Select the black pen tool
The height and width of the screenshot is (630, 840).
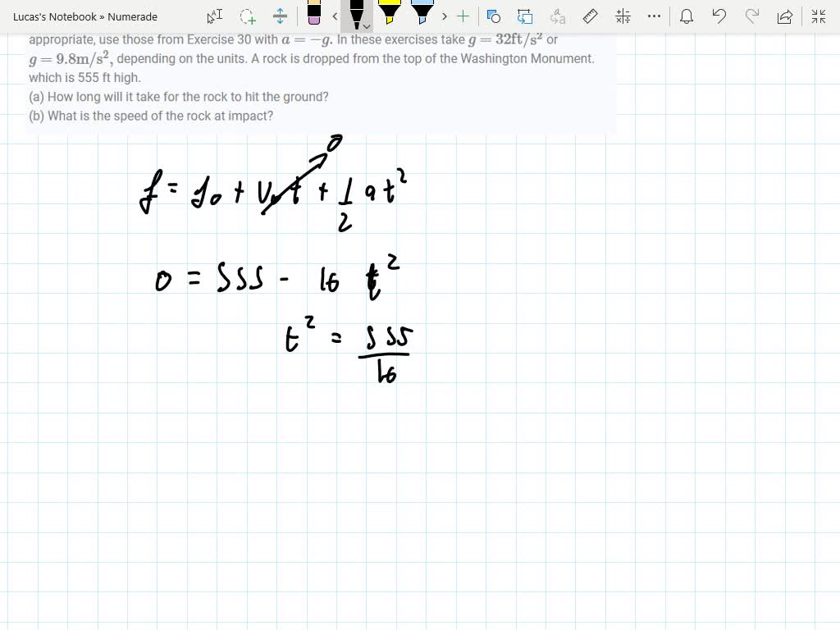357,15
